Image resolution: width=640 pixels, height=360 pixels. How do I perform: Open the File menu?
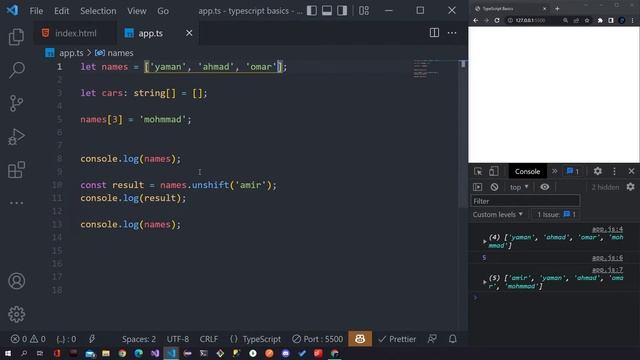click(x=36, y=11)
